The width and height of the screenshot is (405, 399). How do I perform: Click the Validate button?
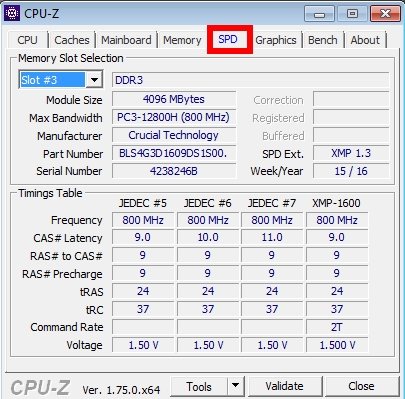coord(284,386)
